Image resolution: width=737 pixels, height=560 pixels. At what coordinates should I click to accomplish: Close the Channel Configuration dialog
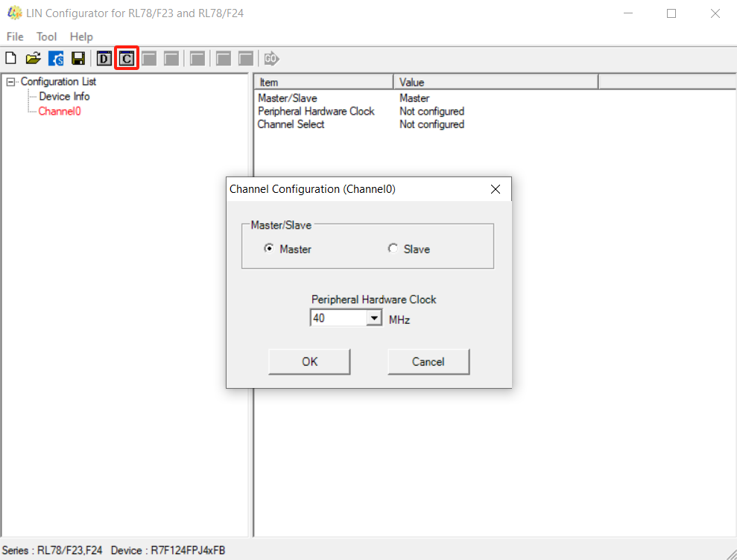click(496, 189)
